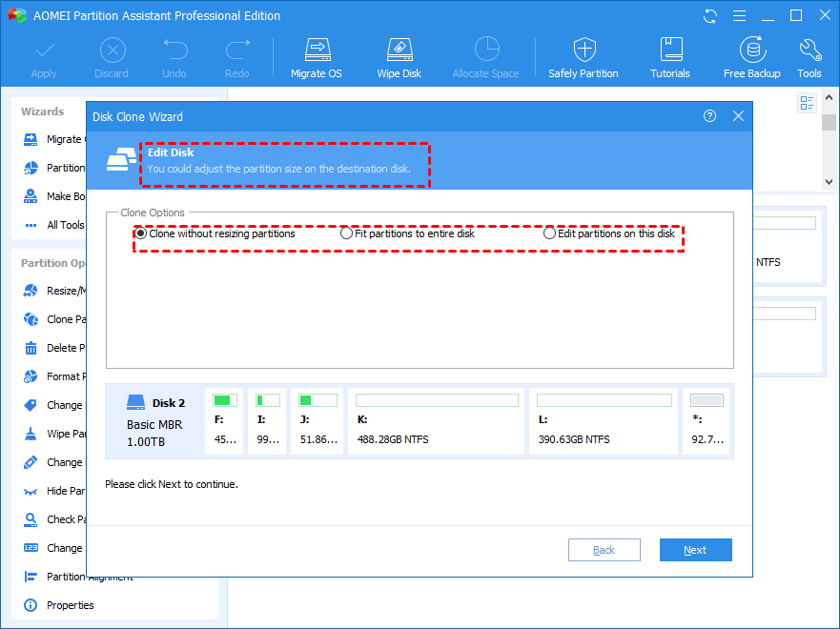Screen dimensions: 840x629
Task: Open the Tutorials toolbar icon
Action: (x=670, y=57)
